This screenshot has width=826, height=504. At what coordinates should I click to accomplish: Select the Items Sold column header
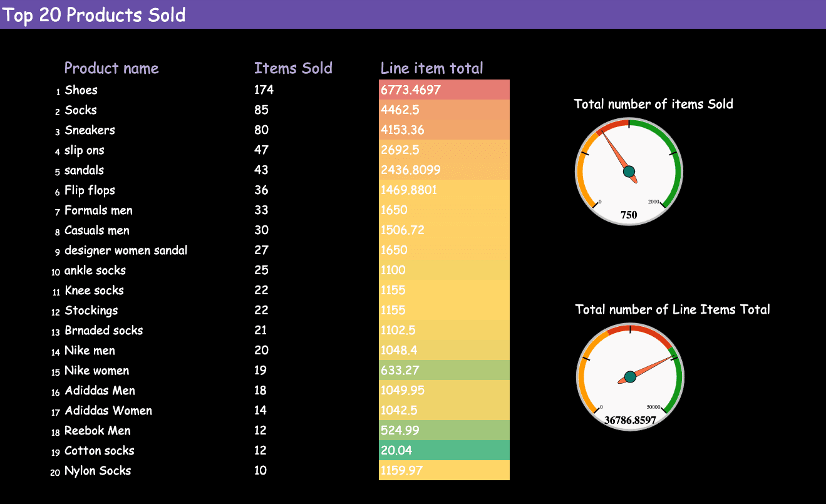(293, 68)
